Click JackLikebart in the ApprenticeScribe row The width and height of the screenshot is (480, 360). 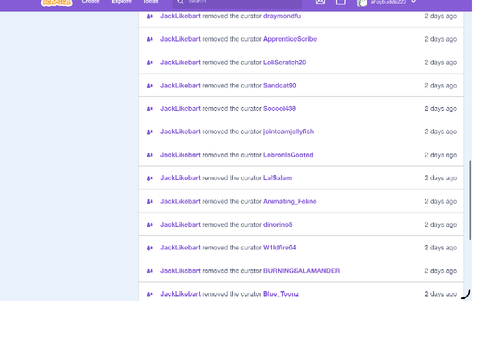coord(180,39)
